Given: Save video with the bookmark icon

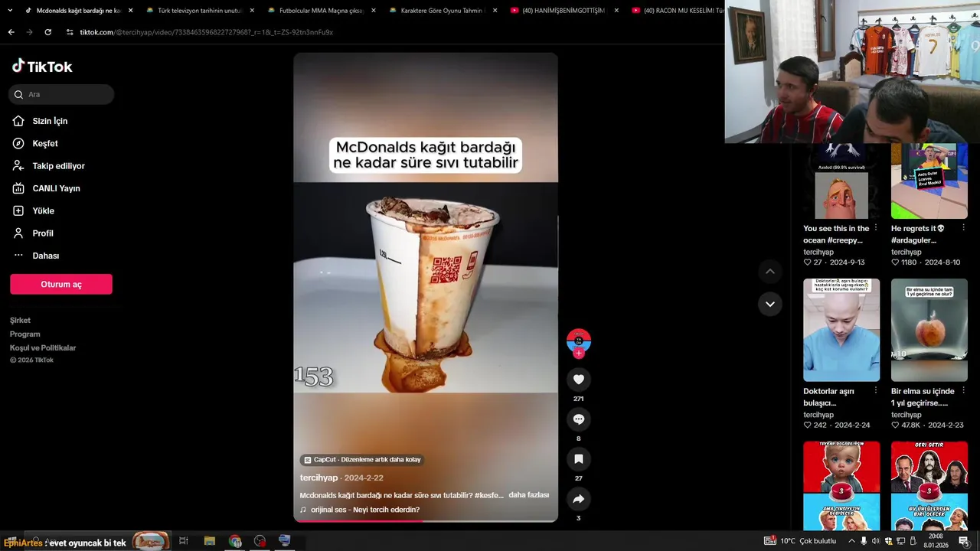Looking at the screenshot, I should [x=578, y=458].
